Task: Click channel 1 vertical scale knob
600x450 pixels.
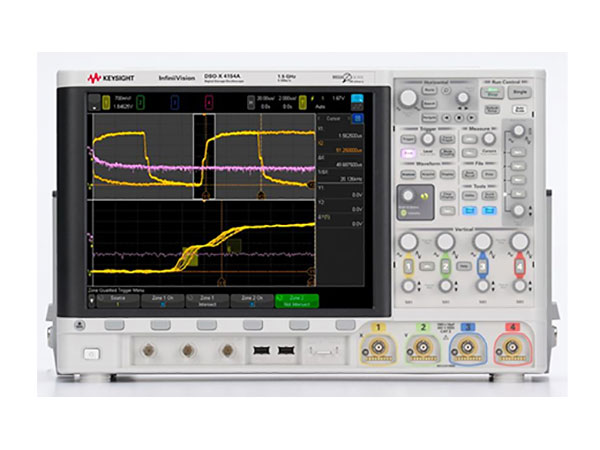Action: click(408, 242)
